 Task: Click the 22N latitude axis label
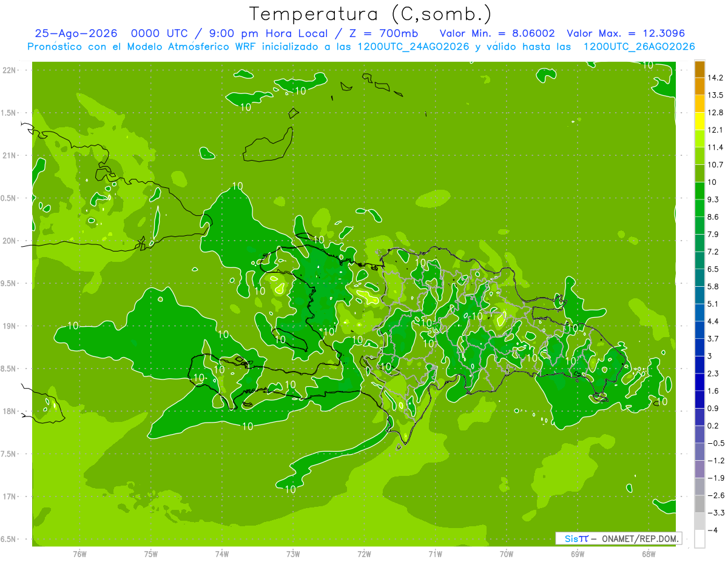pyautogui.click(x=10, y=70)
